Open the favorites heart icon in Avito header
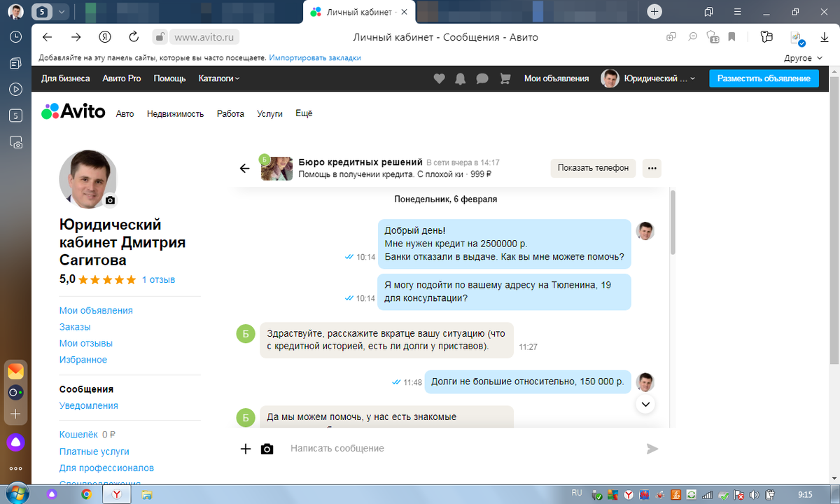The image size is (840, 504). click(x=439, y=79)
